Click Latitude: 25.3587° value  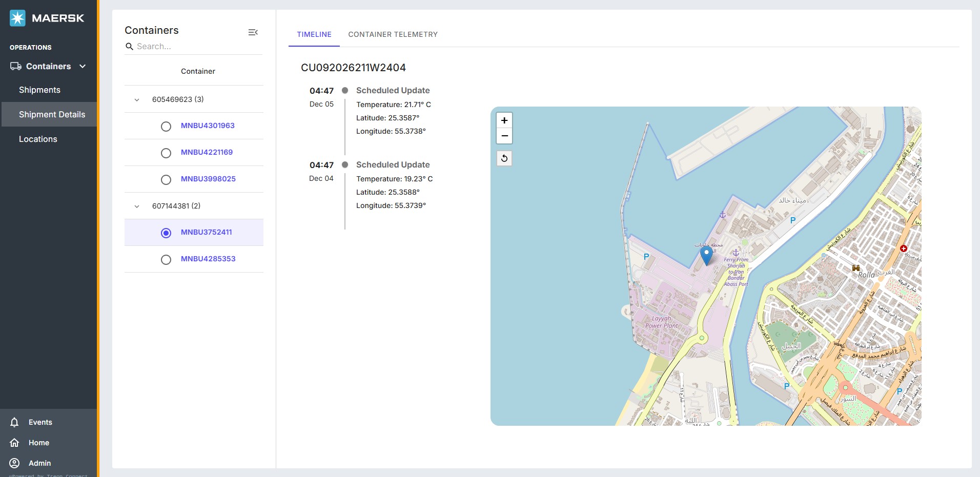tap(388, 118)
